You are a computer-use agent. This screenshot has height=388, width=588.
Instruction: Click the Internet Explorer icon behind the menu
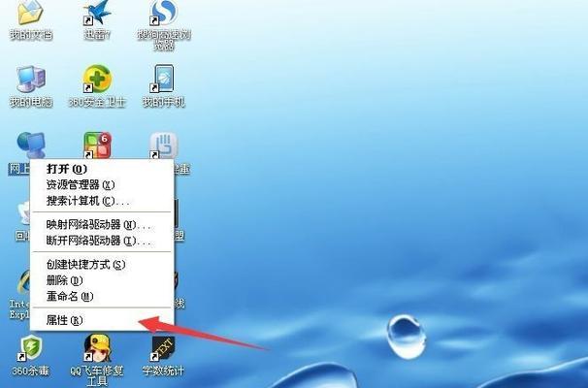pyautogui.click(x=22, y=283)
